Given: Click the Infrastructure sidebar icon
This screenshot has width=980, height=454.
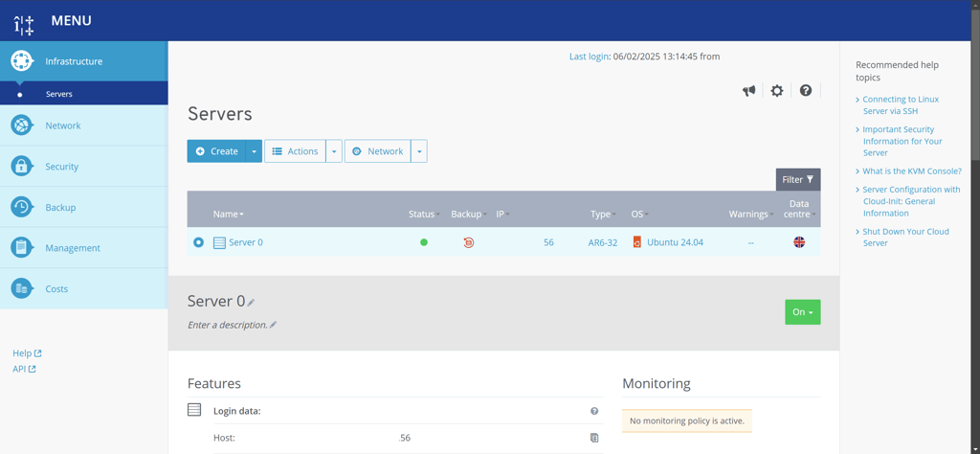Looking at the screenshot, I should coord(21,61).
